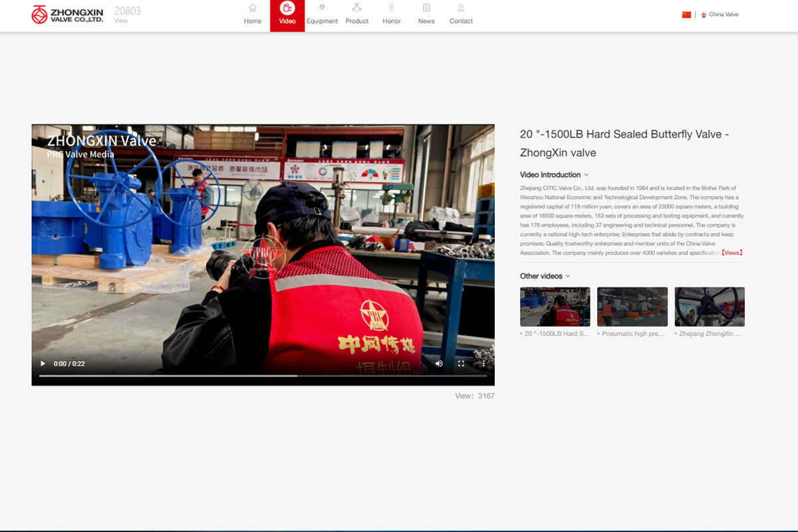Viewport: 798px width, 532px height.
Task: Open the video more options menu
Action: point(483,364)
